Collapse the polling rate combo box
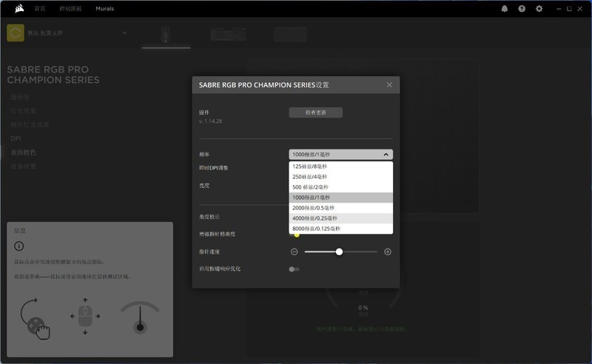Viewport: 592px width, 364px height. 341,155
